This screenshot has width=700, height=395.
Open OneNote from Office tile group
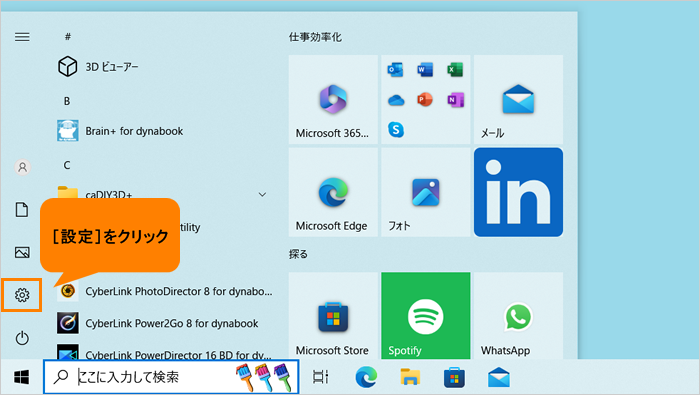(x=455, y=100)
